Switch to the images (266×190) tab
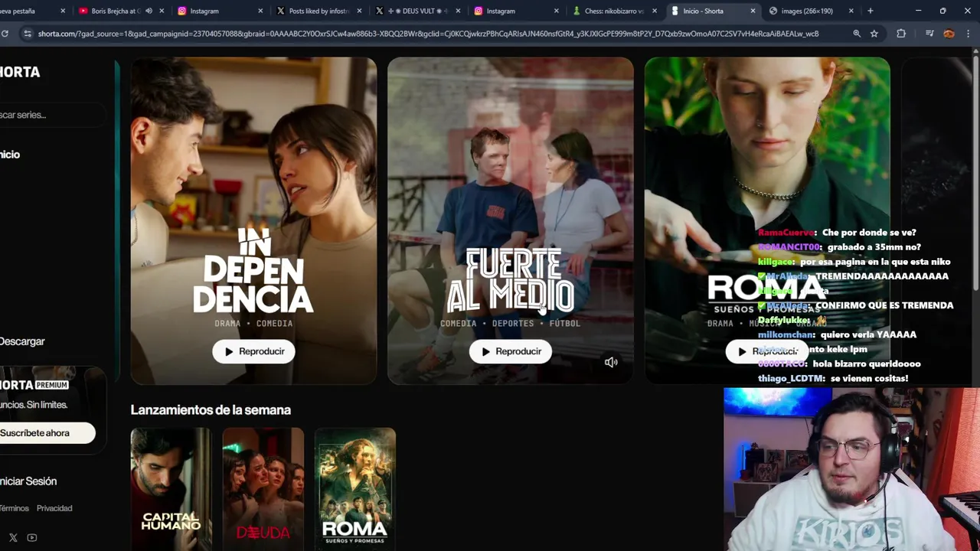Screen dimensions: 980x551 810,11
